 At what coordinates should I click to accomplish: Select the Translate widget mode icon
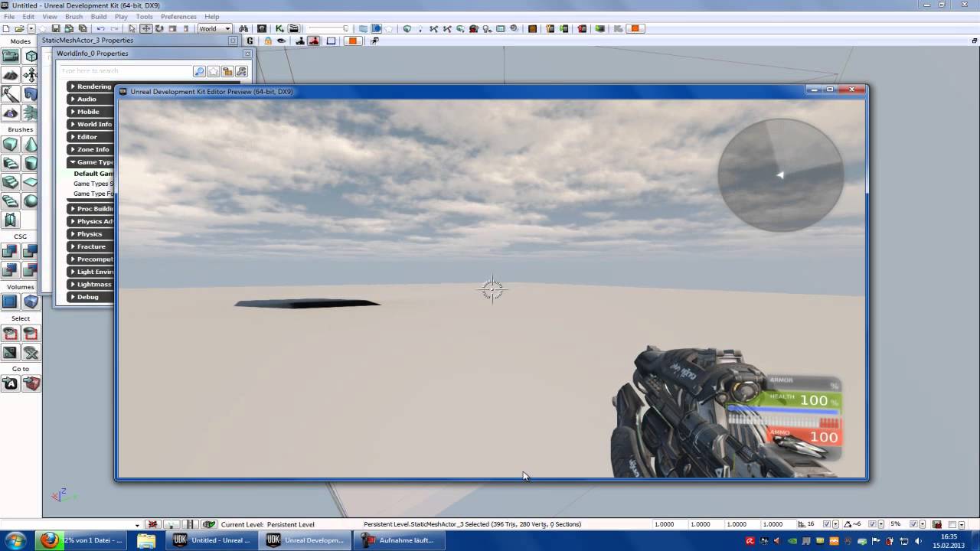click(145, 29)
